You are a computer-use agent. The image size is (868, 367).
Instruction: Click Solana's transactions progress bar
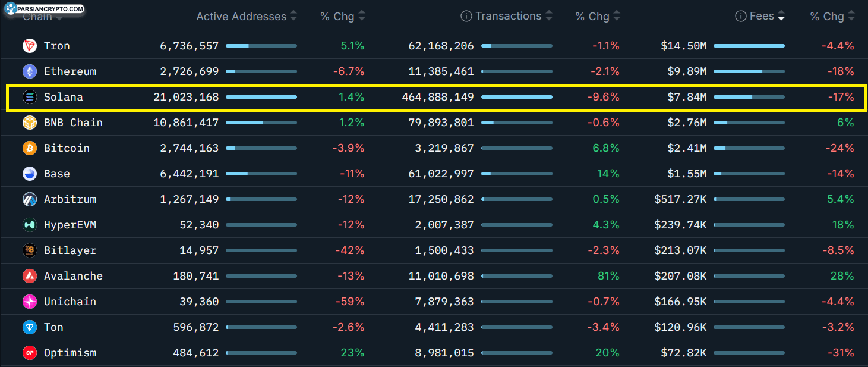(x=517, y=97)
